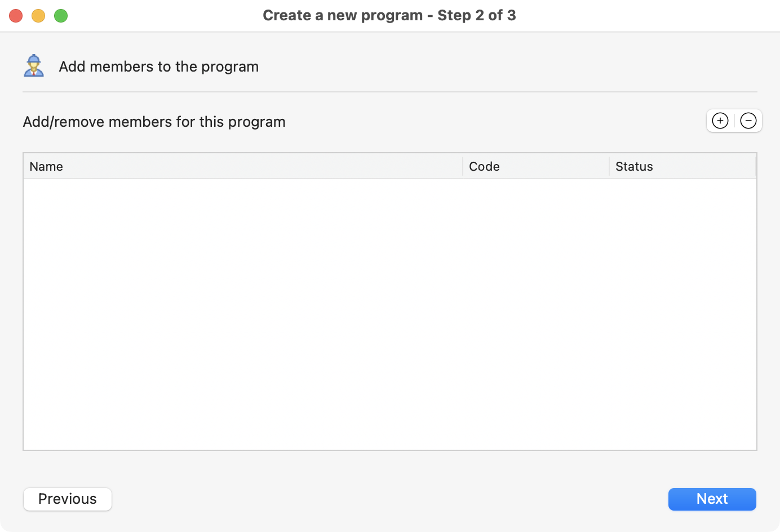Sort members by the Name column header
The height and width of the screenshot is (532, 780).
243,166
